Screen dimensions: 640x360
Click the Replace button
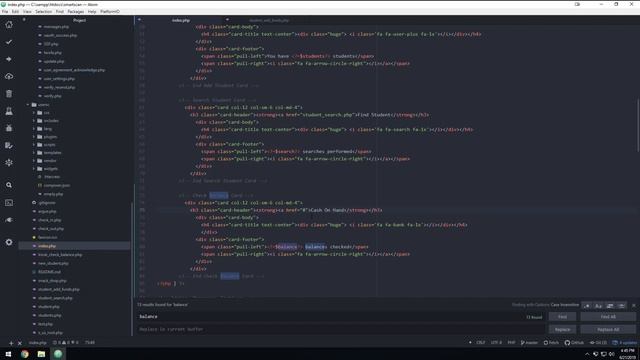click(x=562, y=329)
